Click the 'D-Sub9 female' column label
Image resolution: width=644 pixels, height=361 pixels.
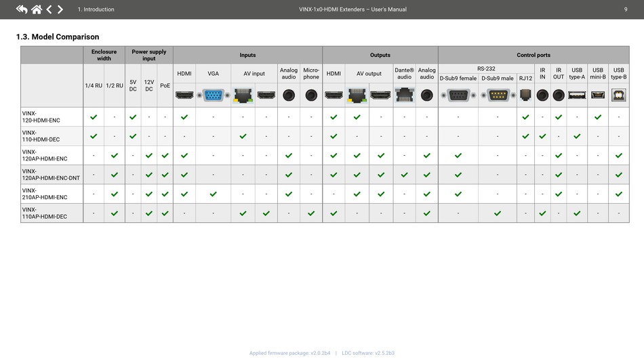[x=458, y=78]
